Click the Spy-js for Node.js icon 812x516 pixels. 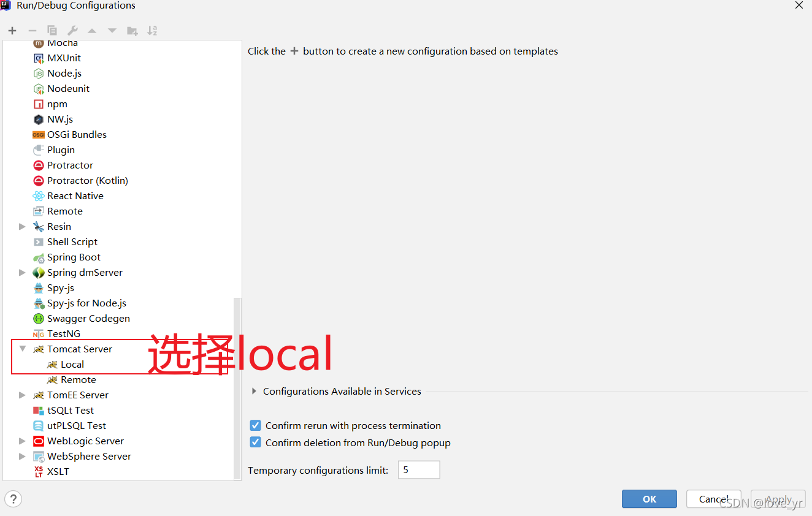[39, 303]
